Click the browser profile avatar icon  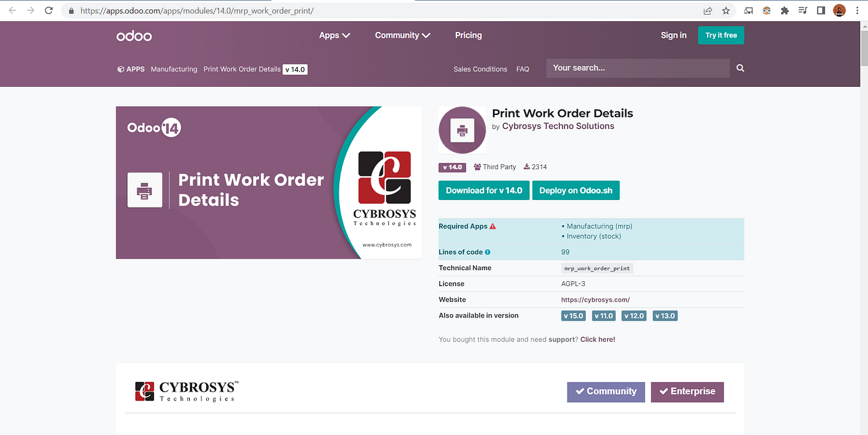[x=839, y=10]
